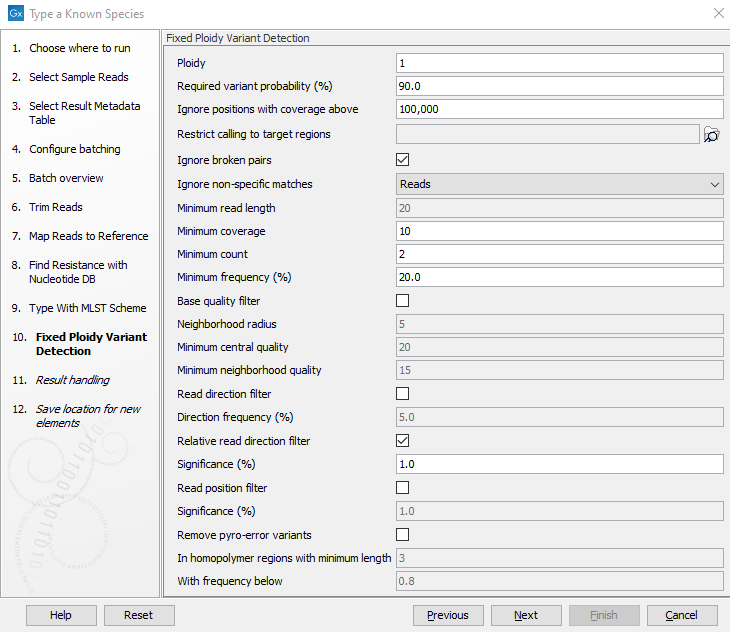Viewport: 730px width, 632px height.
Task: Uncheck the Ignore broken pairs checkbox
Action: pyautogui.click(x=403, y=159)
